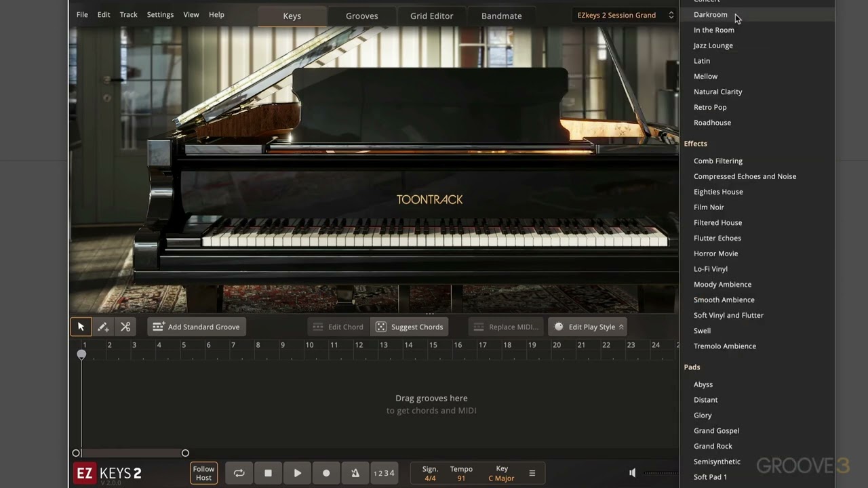
Task: Switch to the Bandmate tab
Action: [502, 16]
